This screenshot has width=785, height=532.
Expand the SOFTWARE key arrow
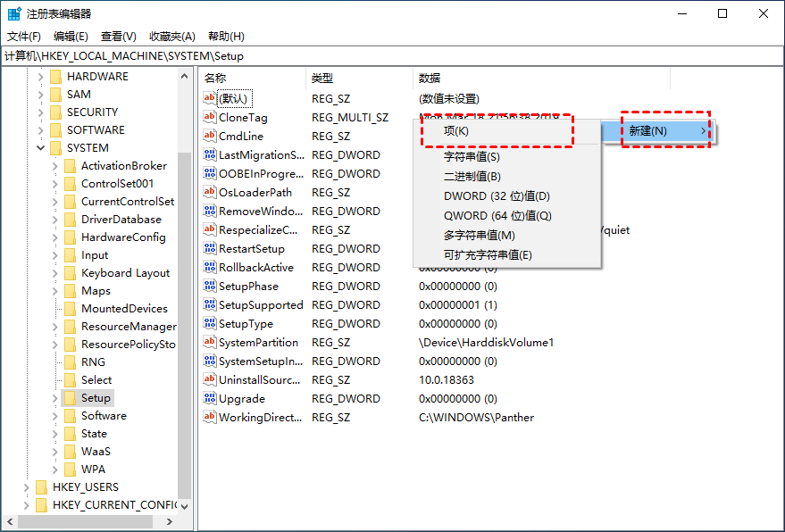pos(40,130)
